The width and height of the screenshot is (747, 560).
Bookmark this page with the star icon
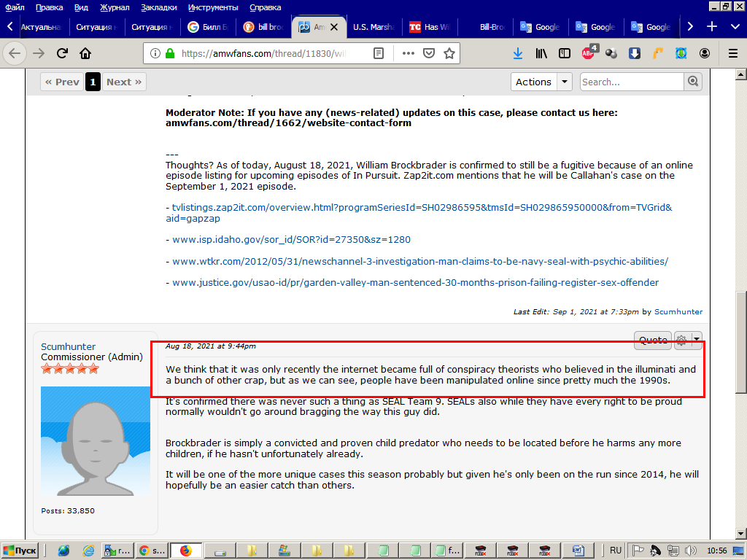[449, 53]
